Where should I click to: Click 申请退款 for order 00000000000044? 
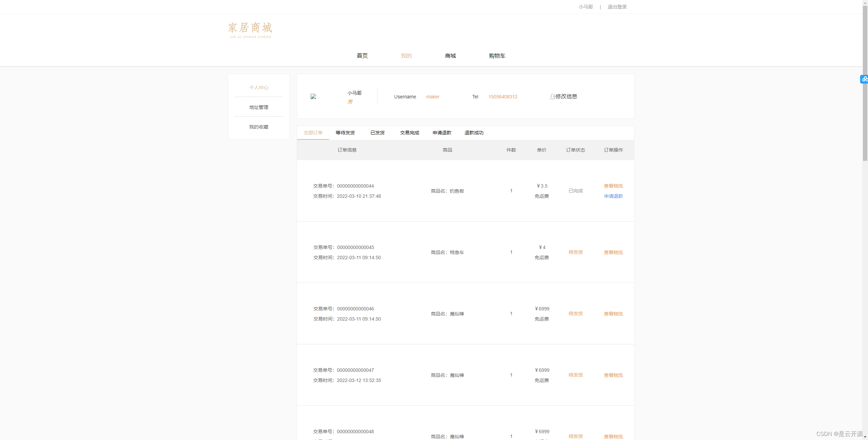tap(613, 196)
